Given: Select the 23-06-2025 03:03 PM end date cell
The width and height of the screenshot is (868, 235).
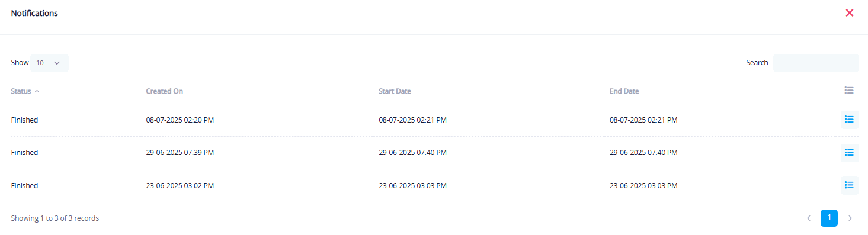Looking at the screenshot, I should 643,186.
